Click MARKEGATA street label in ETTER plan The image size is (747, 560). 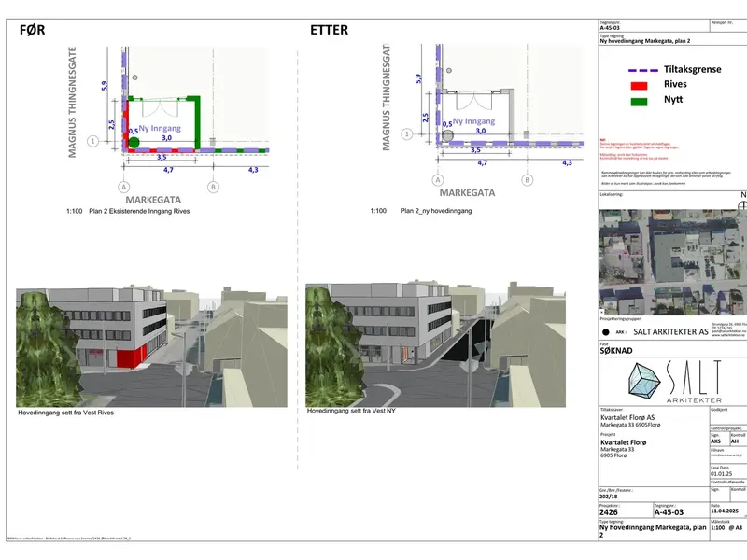tap(468, 193)
